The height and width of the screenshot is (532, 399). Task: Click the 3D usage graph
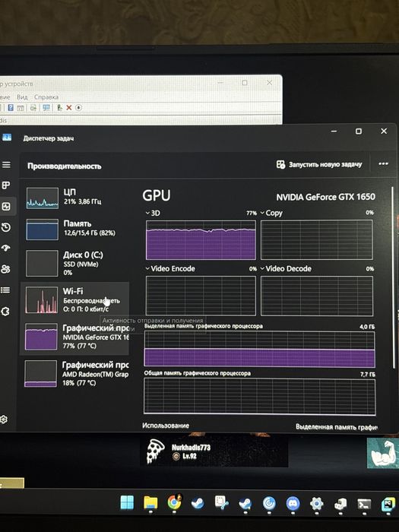tap(201, 240)
